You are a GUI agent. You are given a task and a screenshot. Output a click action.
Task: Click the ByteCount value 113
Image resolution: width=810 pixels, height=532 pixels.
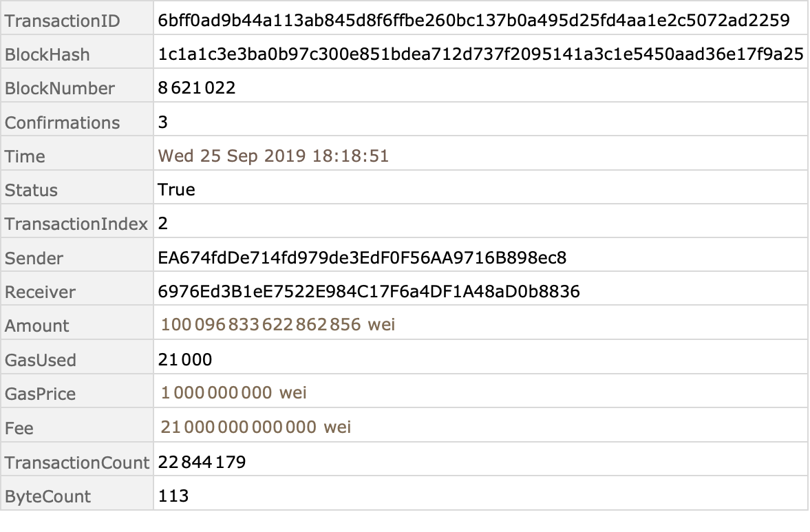(x=173, y=496)
